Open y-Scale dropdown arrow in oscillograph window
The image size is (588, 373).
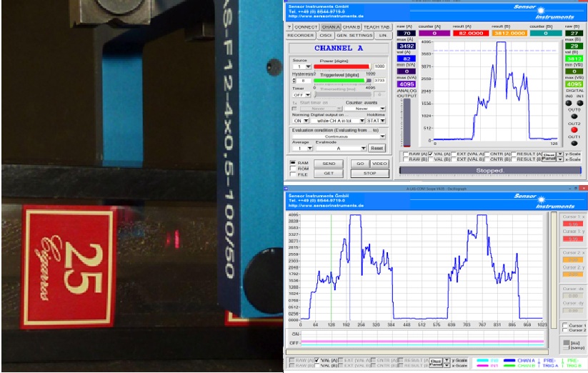click(x=447, y=360)
